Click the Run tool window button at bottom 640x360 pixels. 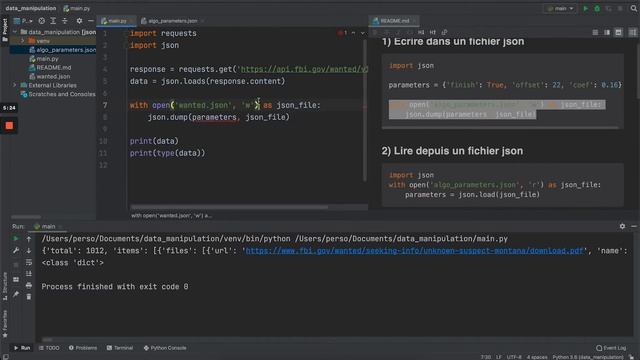click(x=22, y=348)
